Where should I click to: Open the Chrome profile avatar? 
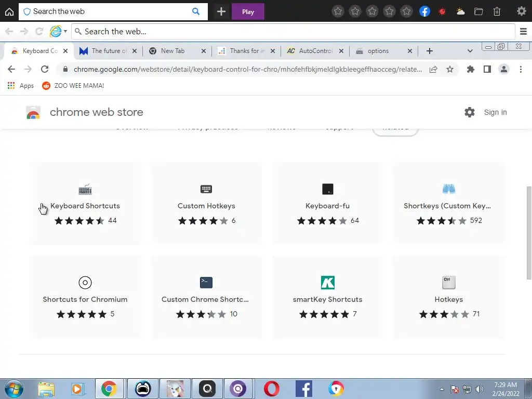(504, 69)
